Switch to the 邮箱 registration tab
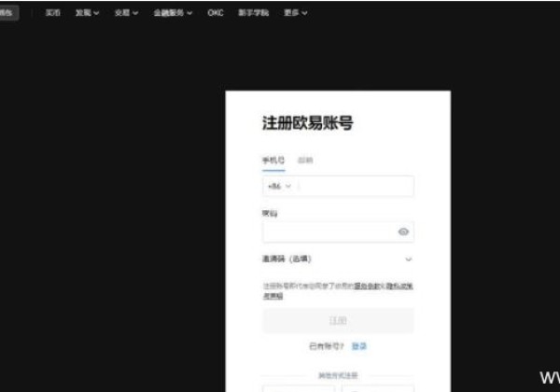Screen dimensions: 560x392 pyautogui.click(x=305, y=161)
